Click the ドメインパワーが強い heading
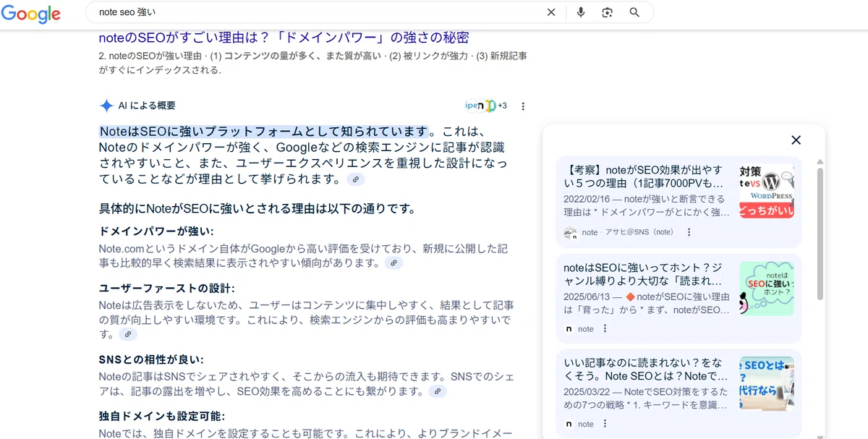This screenshot has height=439, width=868. click(x=156, y=231)
